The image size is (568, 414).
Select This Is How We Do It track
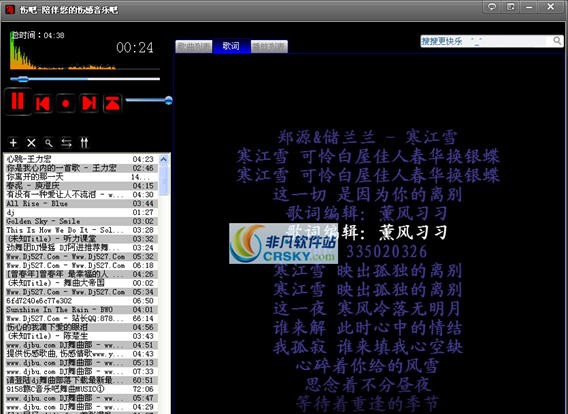tap(81, 230)
